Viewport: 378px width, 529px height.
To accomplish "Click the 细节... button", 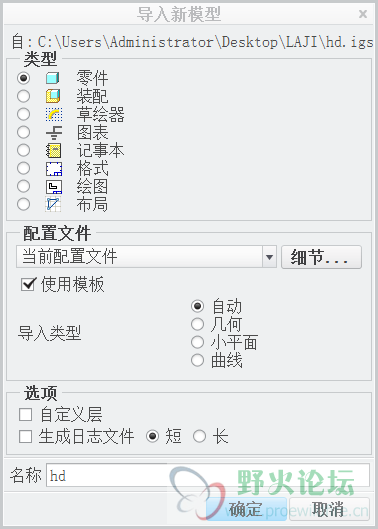I will [x=321, y=257].
